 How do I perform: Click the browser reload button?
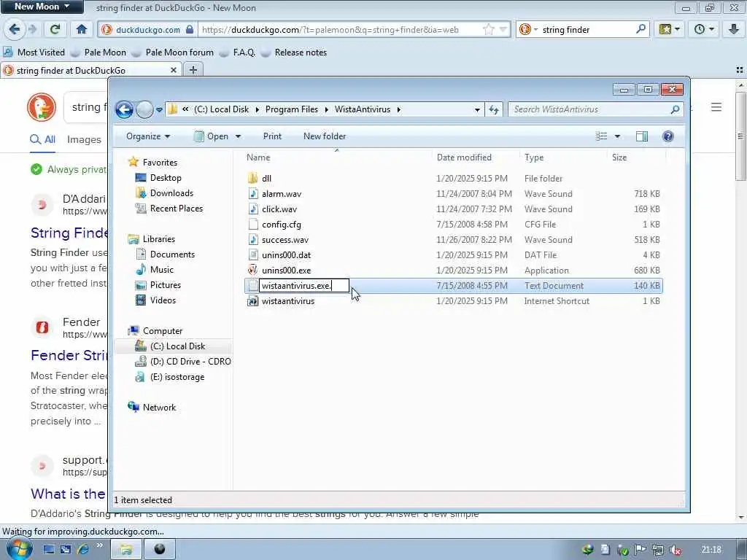(x=55, y=29)
